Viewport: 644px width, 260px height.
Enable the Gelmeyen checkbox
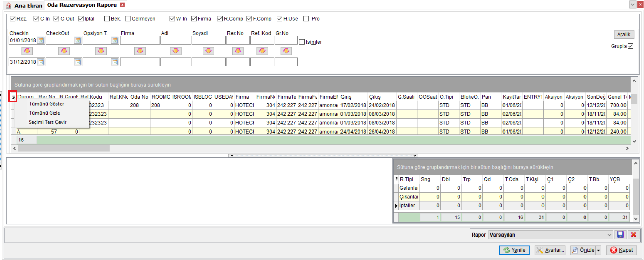coord(128,19)
